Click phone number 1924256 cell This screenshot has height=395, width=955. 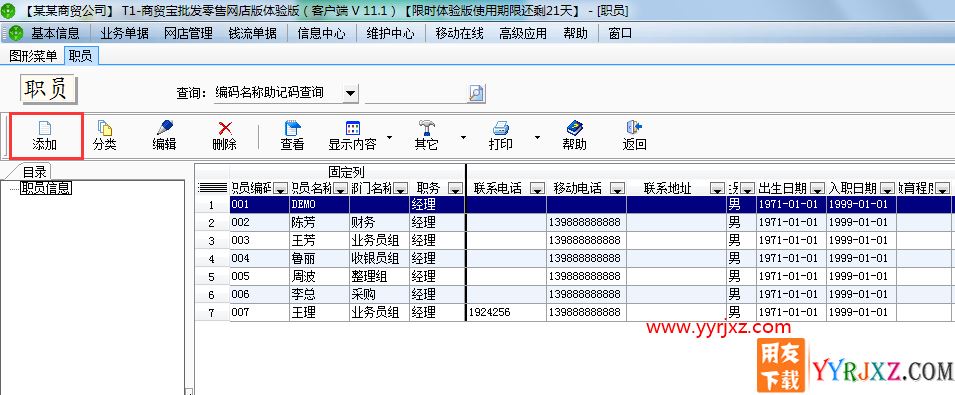tap(506, 313)
